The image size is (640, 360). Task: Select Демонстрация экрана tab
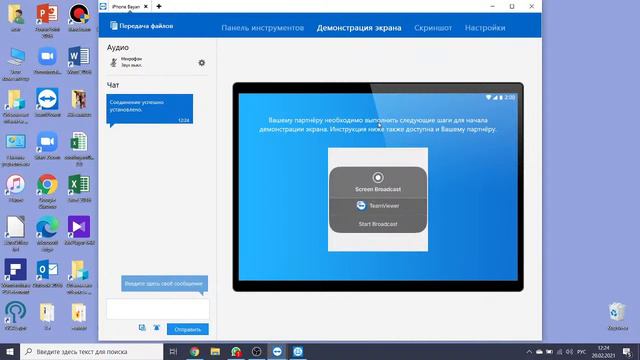(x=359, y=28)
